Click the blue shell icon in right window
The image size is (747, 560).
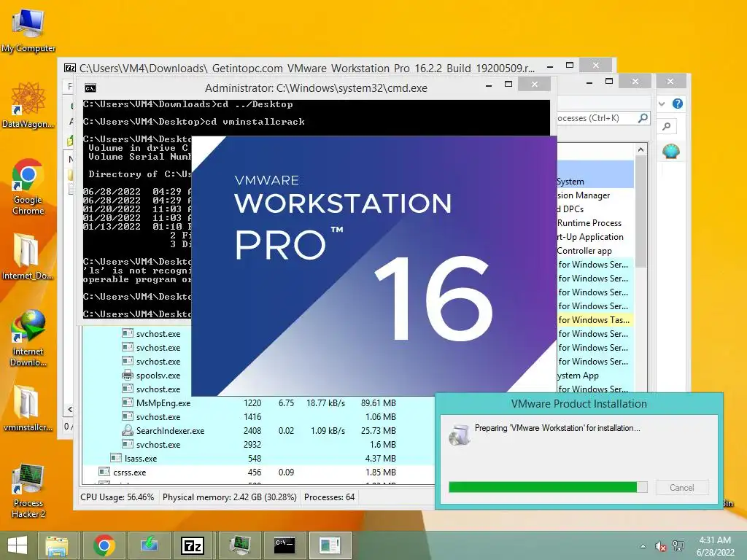671,152
